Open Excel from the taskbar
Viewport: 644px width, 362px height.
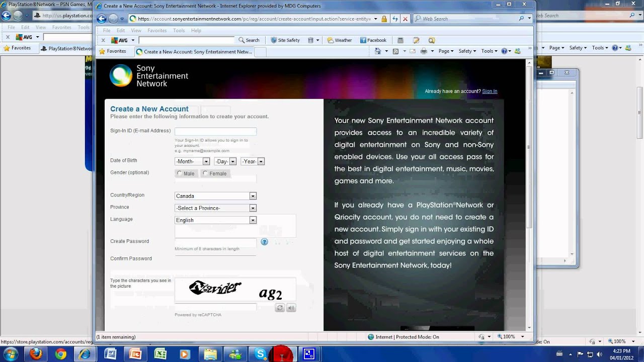pyautogui.click(x=160, y=354)
